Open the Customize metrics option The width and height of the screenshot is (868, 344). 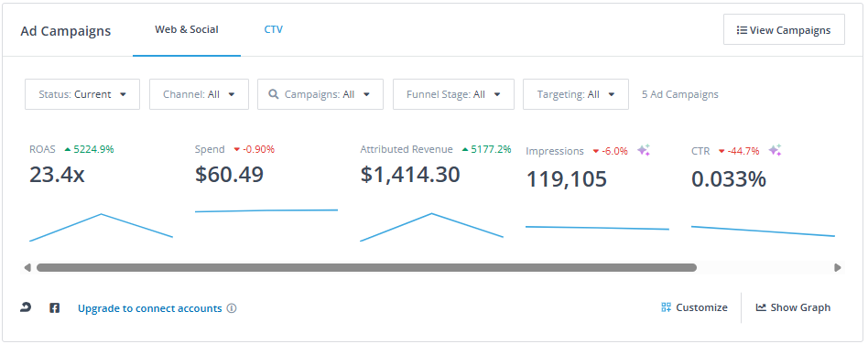(x=694, y=307)
